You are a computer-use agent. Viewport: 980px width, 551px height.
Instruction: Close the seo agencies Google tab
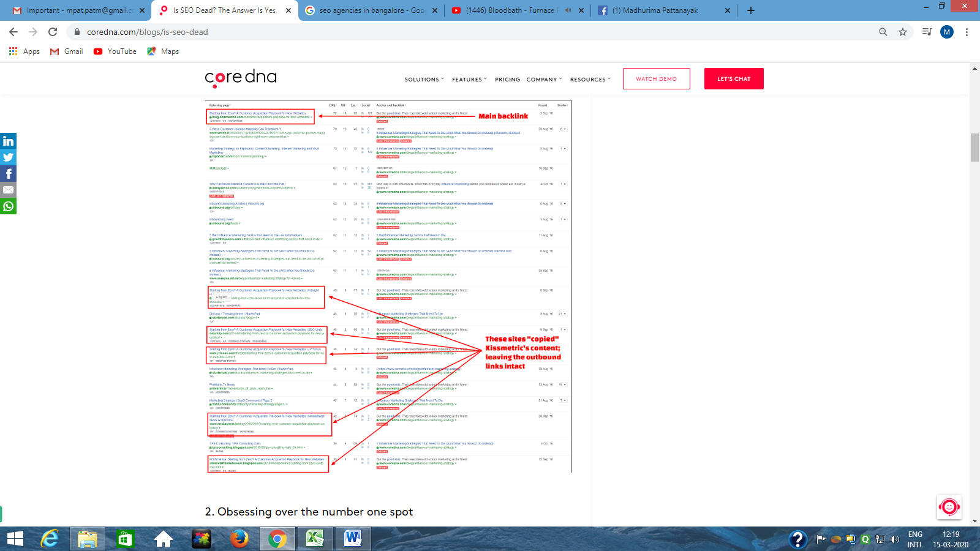click(x=435, y=10)
